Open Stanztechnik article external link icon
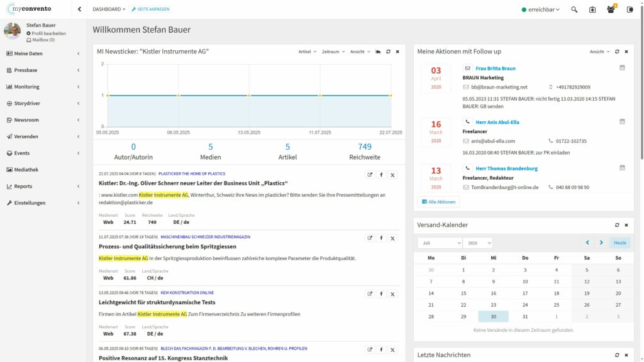The height and width of the screenshot is (362, 644). point(370,349)
